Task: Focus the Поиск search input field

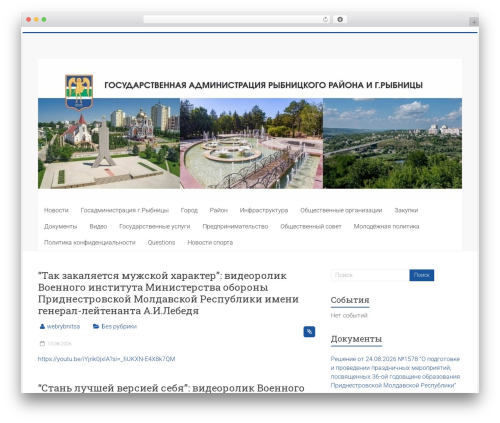Action: pos(370,275)
